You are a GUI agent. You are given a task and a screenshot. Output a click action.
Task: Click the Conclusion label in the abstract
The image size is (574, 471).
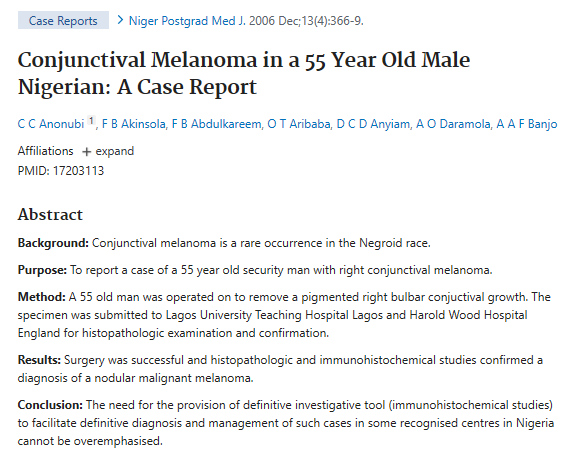point(50,405)
